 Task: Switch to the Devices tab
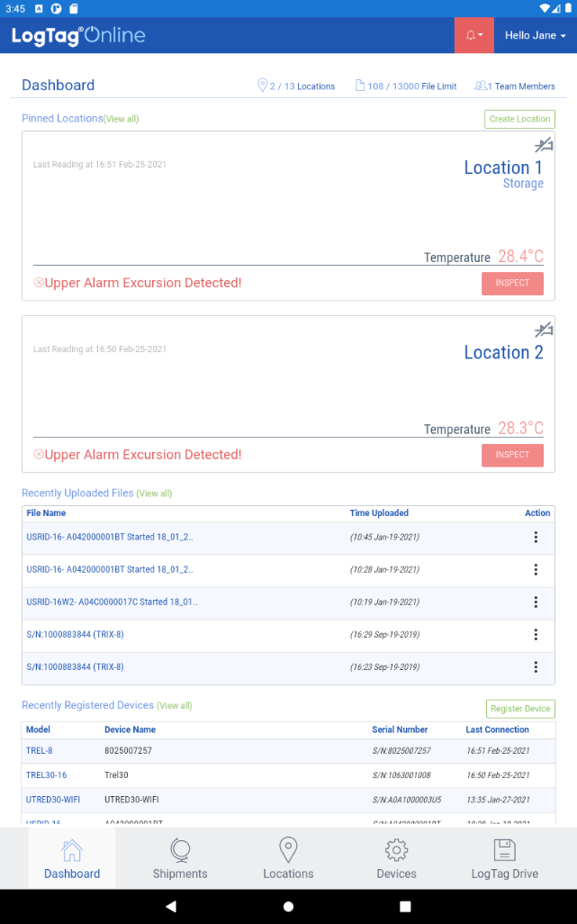[x=396, y=858]
